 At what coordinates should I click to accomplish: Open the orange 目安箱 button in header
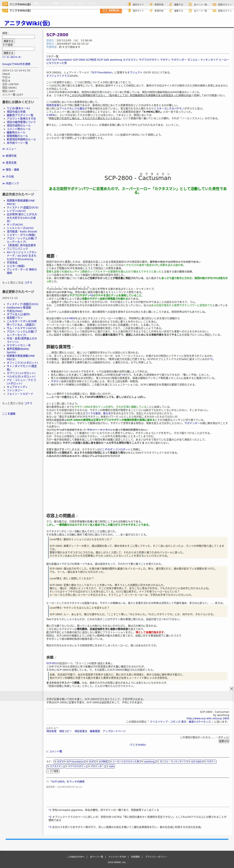(x=111, y=10)
